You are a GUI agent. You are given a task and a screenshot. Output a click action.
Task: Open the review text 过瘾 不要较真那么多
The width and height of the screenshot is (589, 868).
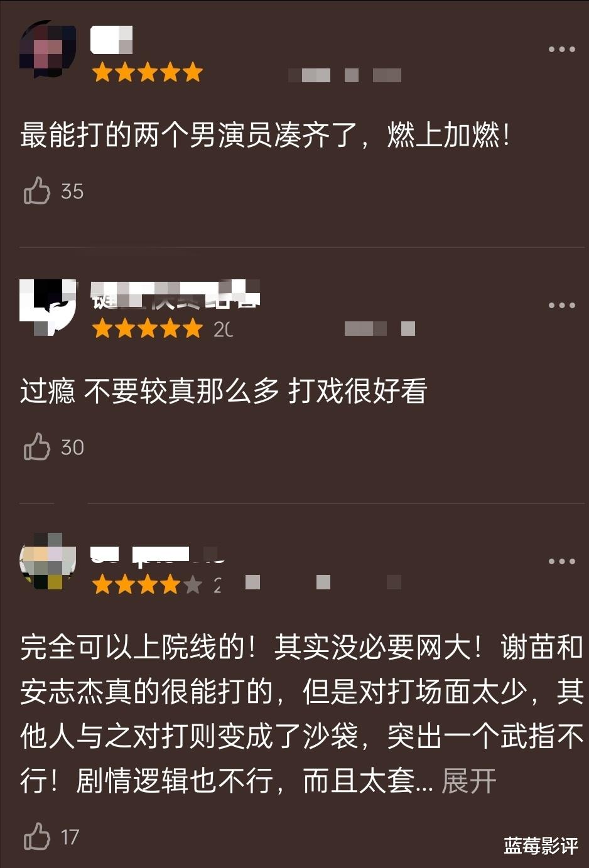224,391
